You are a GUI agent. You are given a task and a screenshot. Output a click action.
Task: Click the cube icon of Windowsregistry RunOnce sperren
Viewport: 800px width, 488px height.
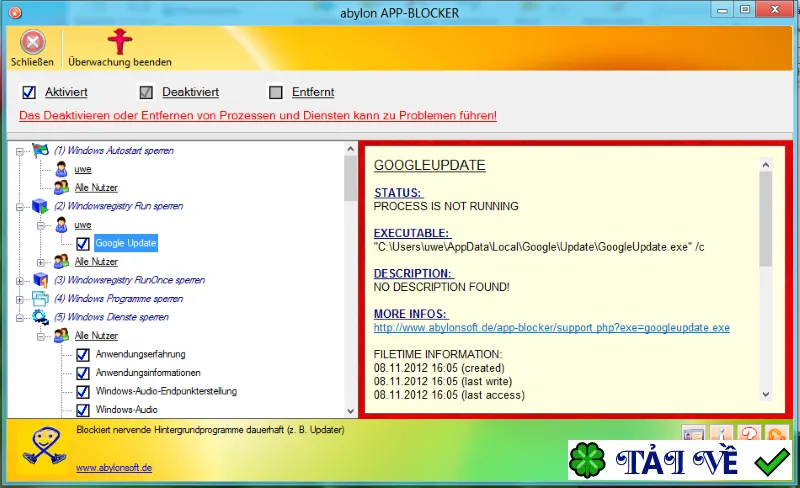click(40, 280)
